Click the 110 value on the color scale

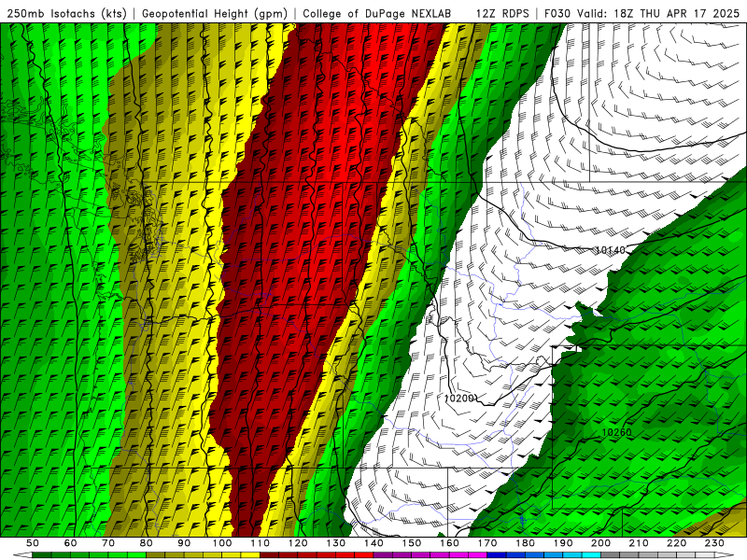[x=261, y=543]
